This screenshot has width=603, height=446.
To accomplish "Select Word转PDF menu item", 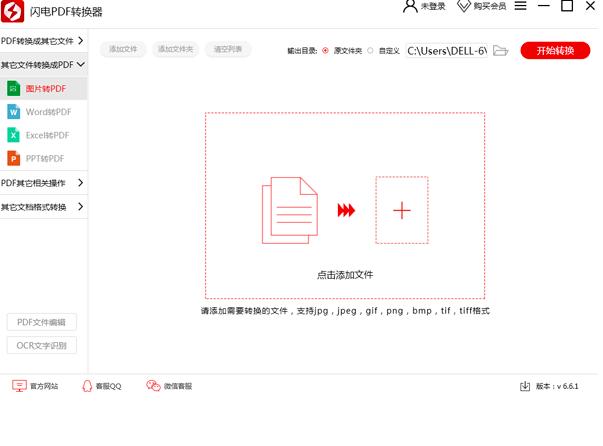I will point(44,112).
